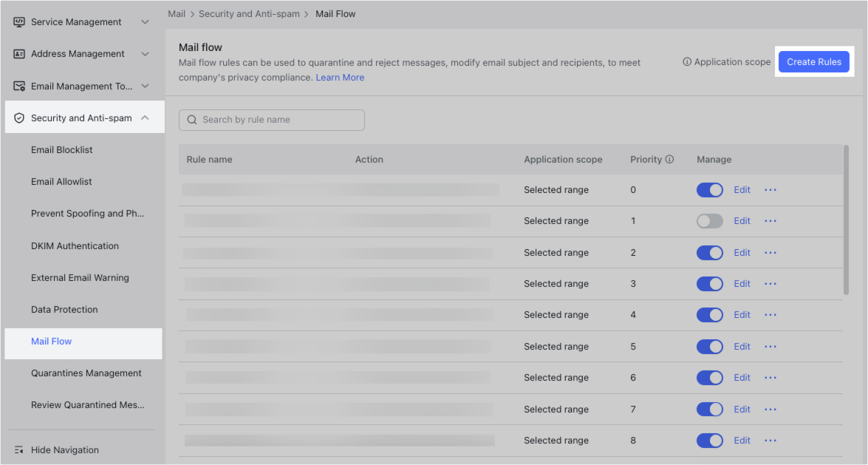
Task: Open more options for priority 1 rule
Action: pyautogui.click(x=770, y=220)
